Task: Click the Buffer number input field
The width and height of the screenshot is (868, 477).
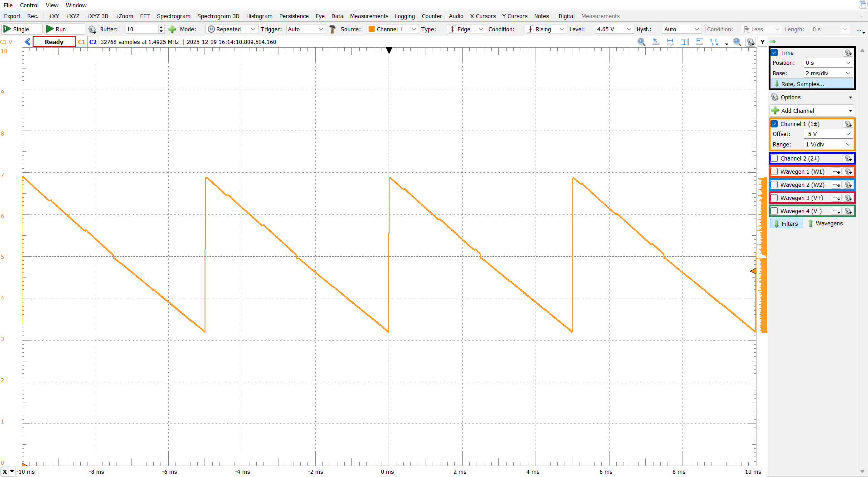Action: click(x=141, y=29)
